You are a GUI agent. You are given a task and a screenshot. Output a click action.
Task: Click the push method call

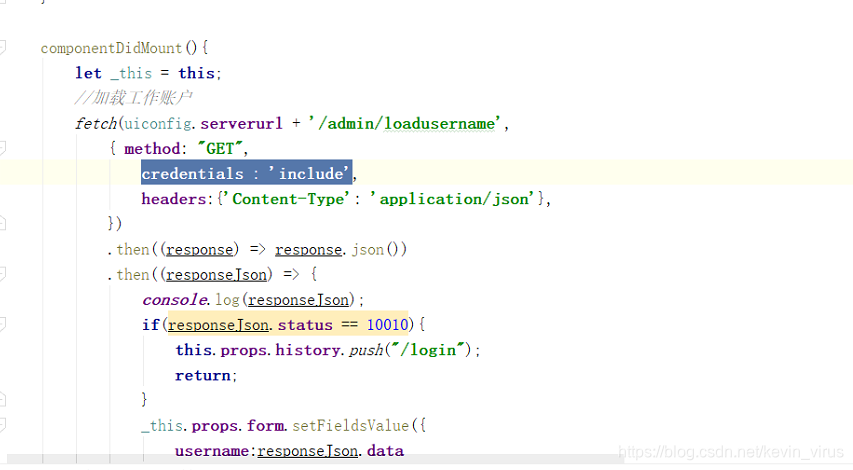click(x=366, y=350)
